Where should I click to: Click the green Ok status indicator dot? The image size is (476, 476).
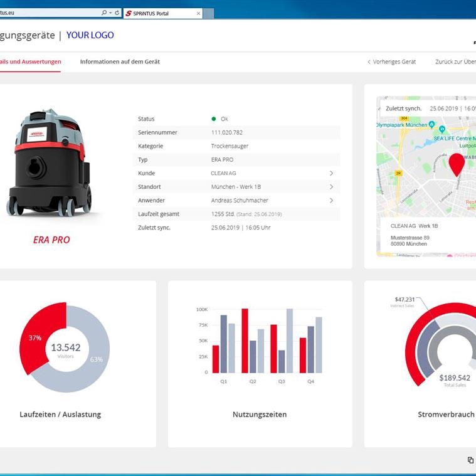click(x=214, y=119)
